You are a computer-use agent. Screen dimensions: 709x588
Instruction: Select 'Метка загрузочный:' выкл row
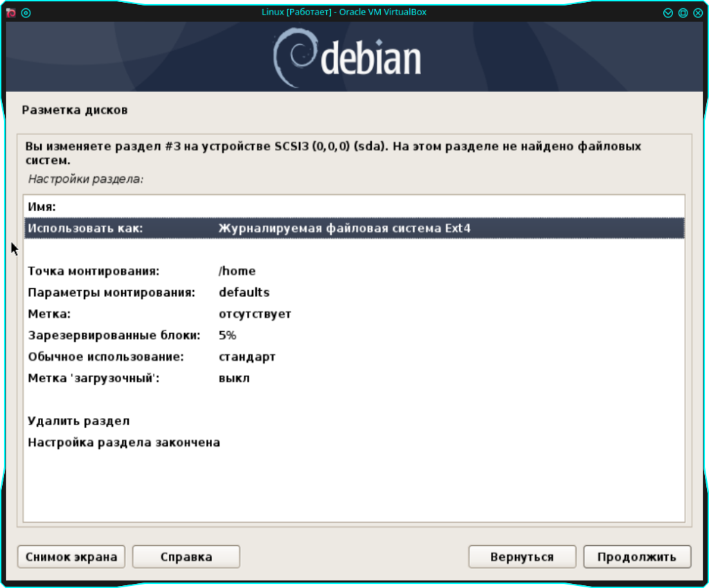pos(354,378)
